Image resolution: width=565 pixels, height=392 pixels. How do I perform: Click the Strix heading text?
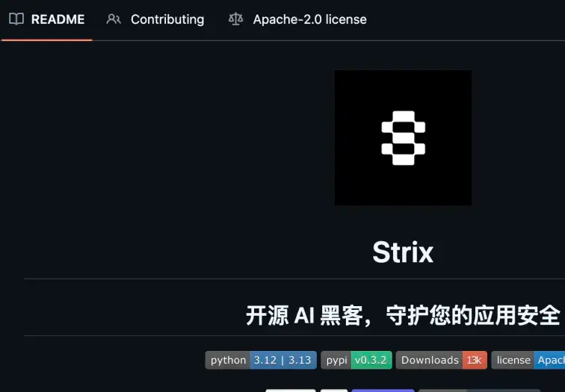coord(403,252)
